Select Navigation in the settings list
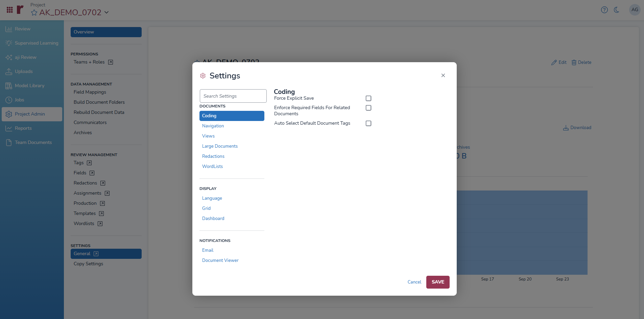This screenshot has height=319, width=644. coord(213,126)
